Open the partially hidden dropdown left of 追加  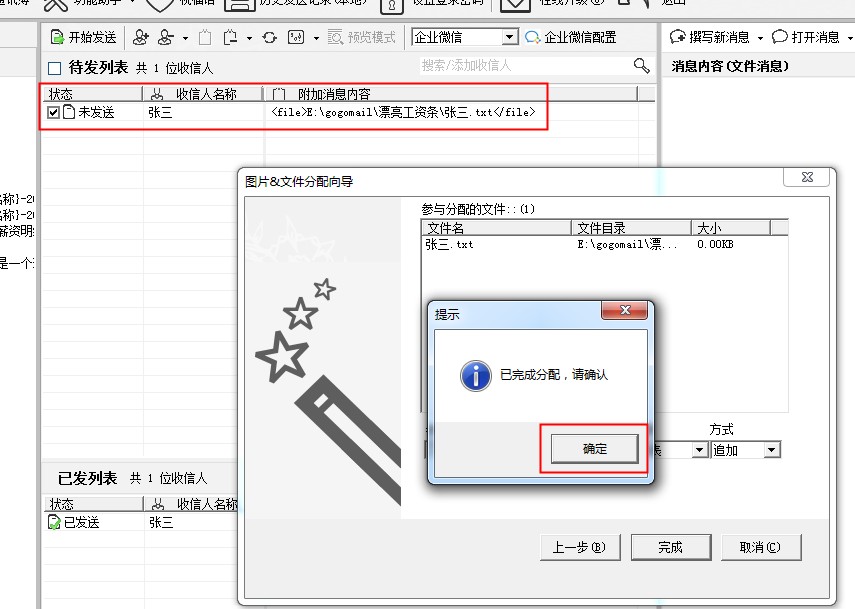pos(700,450)
